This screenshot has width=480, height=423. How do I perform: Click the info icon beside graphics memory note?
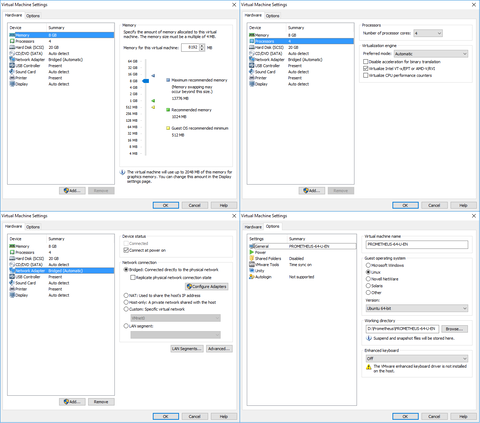tap(122, 172)
